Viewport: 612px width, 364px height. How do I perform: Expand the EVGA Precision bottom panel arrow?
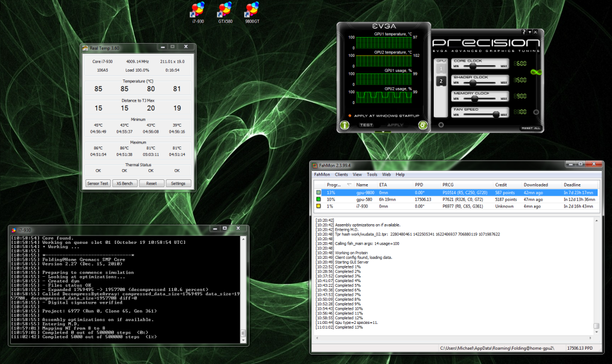pos(383,132)
